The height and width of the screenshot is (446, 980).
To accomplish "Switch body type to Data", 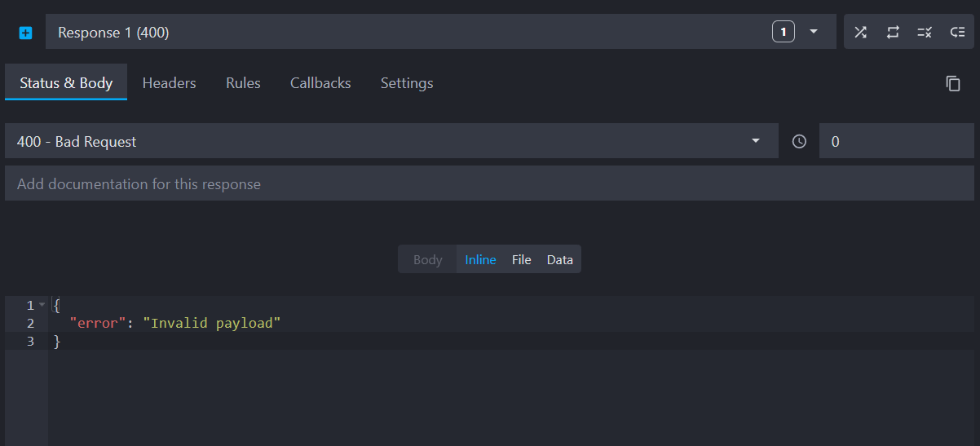I will (x=559, y=259).
